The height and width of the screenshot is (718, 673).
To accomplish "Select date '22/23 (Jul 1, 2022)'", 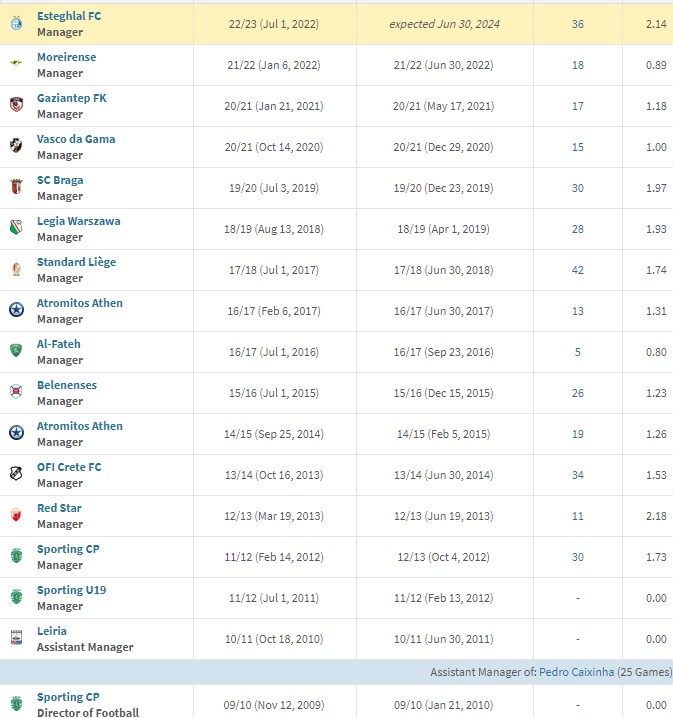I will 274,24.
